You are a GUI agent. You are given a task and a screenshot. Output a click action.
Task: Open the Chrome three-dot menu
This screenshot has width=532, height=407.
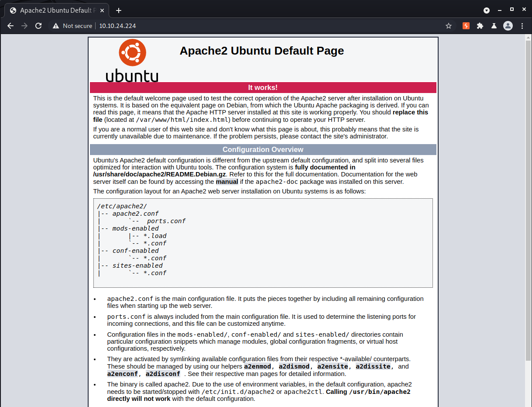(x=522, y=26)
